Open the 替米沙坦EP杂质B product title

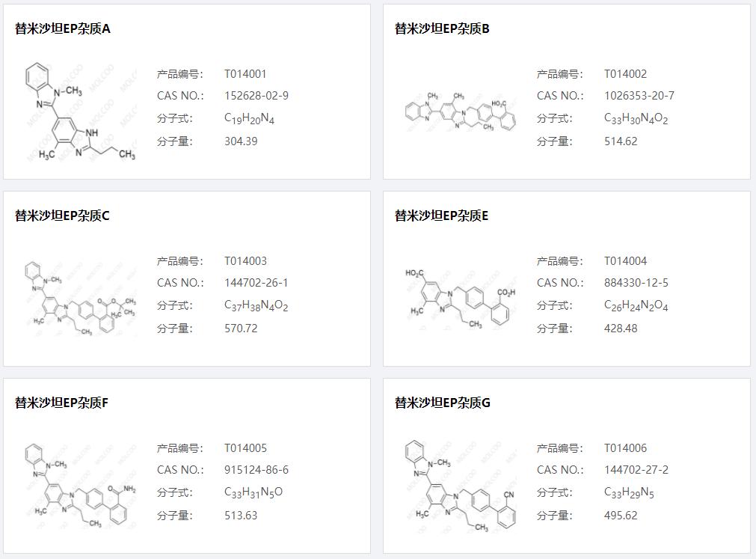[x=442, y=29]
